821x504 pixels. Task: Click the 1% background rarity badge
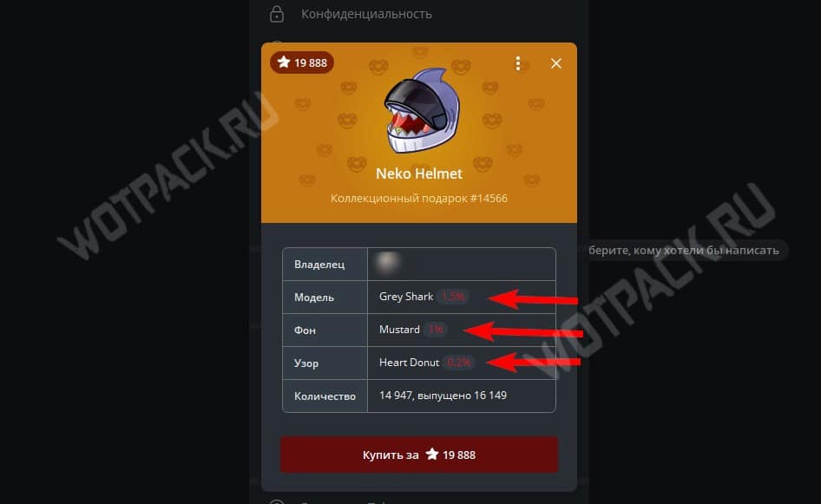point(435,330)
